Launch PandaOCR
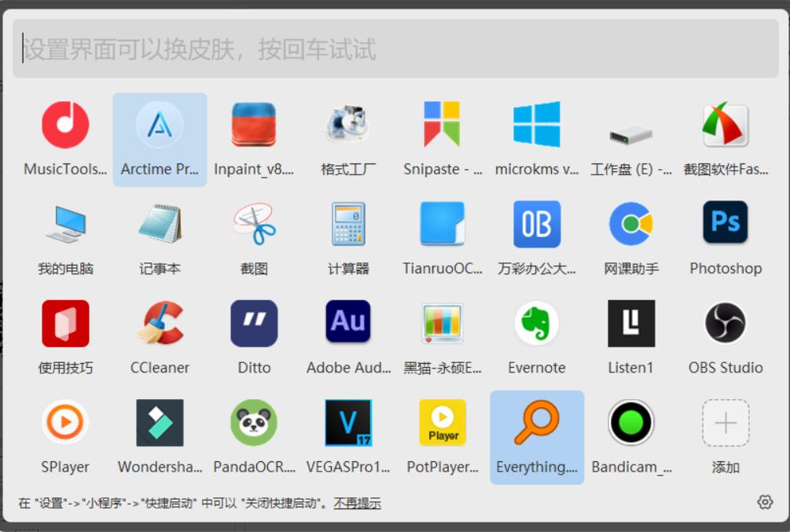The image size is (790, 532). click(253, 431)
